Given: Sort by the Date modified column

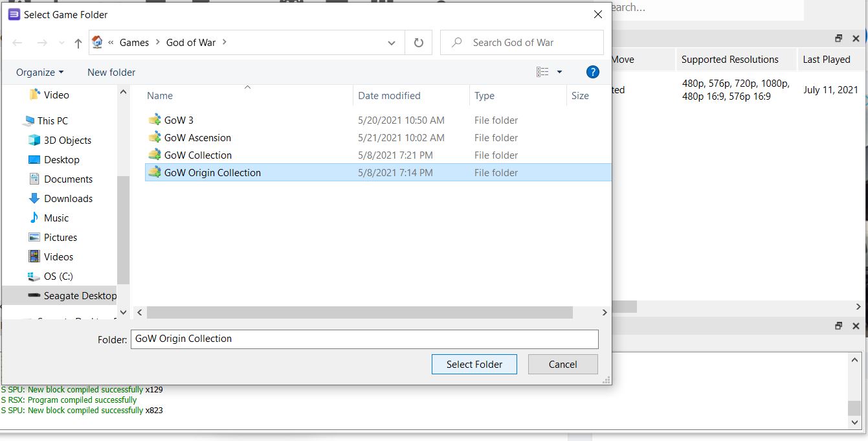Looking at the screenshot, I should tap(389, 96).
